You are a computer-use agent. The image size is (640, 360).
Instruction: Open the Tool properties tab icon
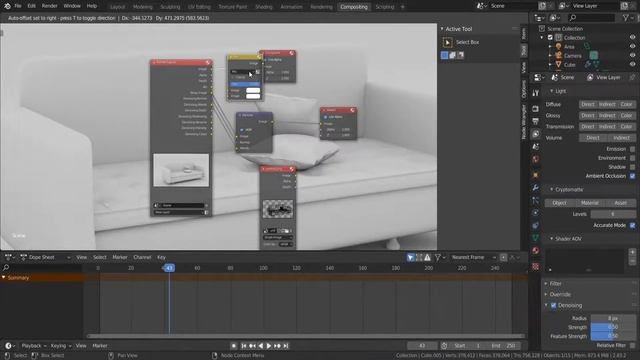pos(536,93)
